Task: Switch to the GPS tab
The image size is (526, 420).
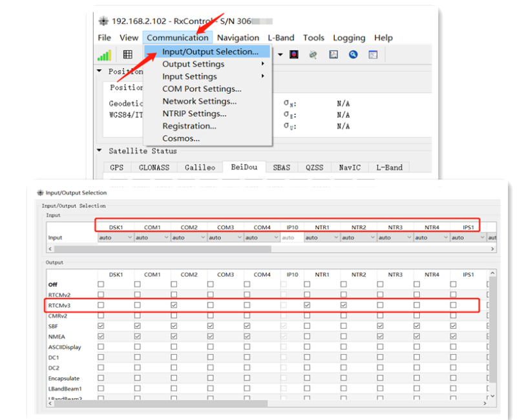Action: (117, 167)
